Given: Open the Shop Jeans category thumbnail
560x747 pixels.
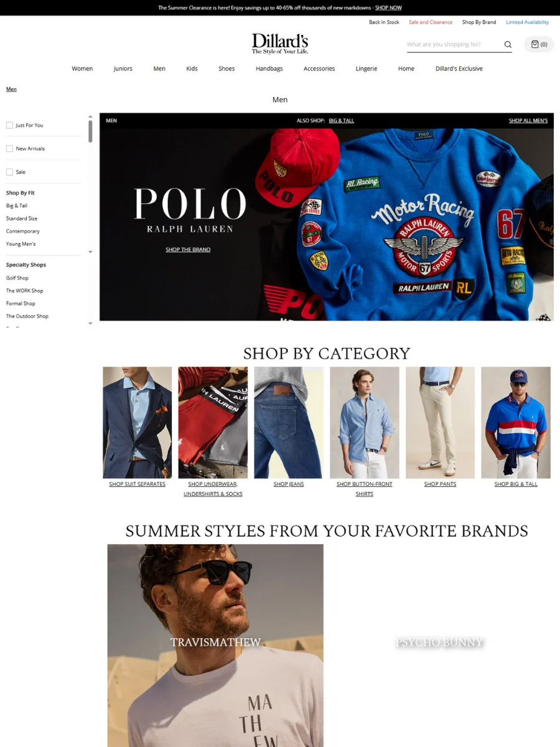Looking at the screenshot, I should tap(289, 423).
